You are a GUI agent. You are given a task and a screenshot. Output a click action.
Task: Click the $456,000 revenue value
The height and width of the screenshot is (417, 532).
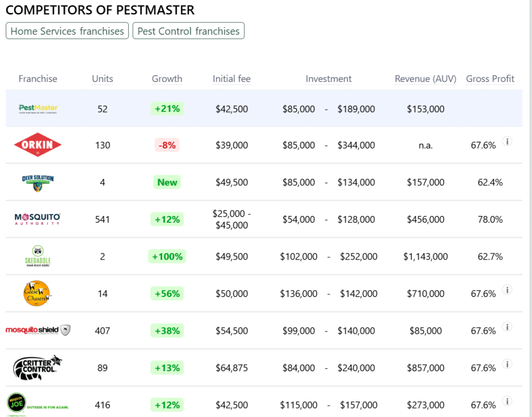(425, 219)
